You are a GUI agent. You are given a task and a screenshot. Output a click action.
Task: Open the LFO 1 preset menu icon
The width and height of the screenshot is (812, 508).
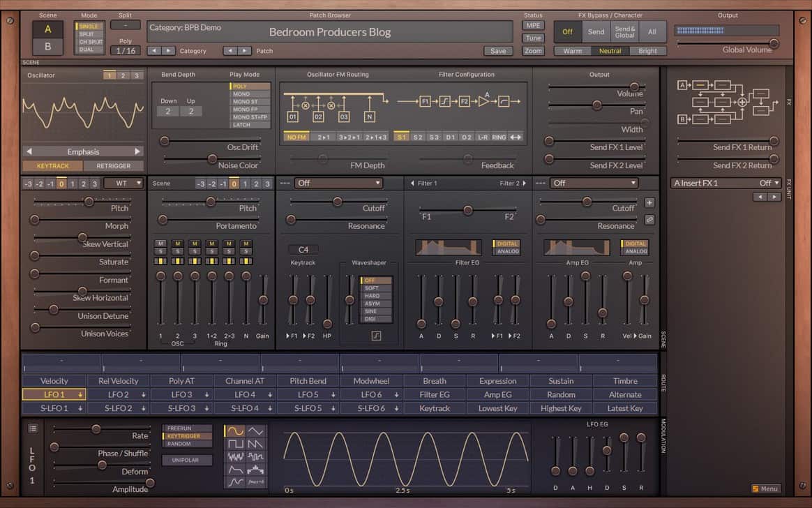33,428
